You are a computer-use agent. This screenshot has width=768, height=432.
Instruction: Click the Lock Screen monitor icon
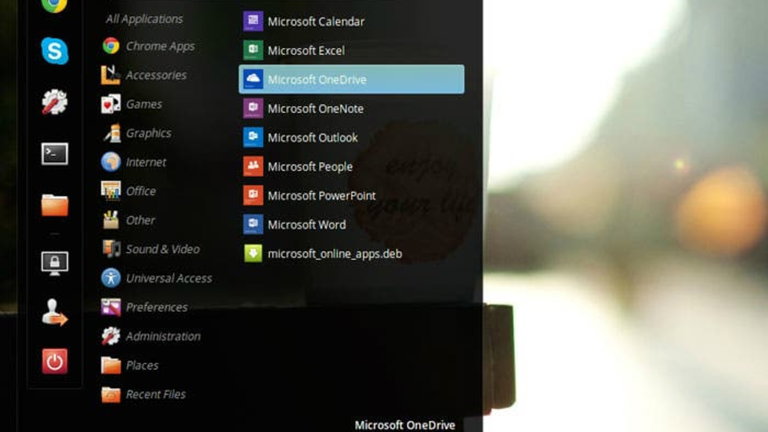click(x=54, y=264)
